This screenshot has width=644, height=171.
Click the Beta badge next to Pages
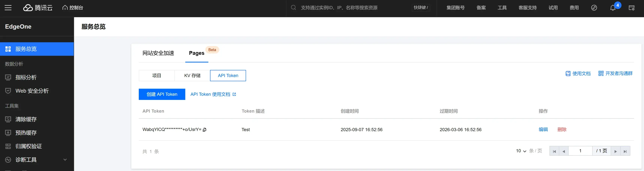coord(212,50)
